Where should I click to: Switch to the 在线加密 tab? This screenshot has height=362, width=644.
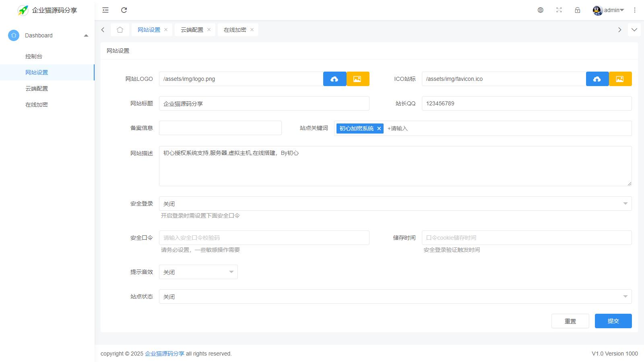click(x=235, y=30)
